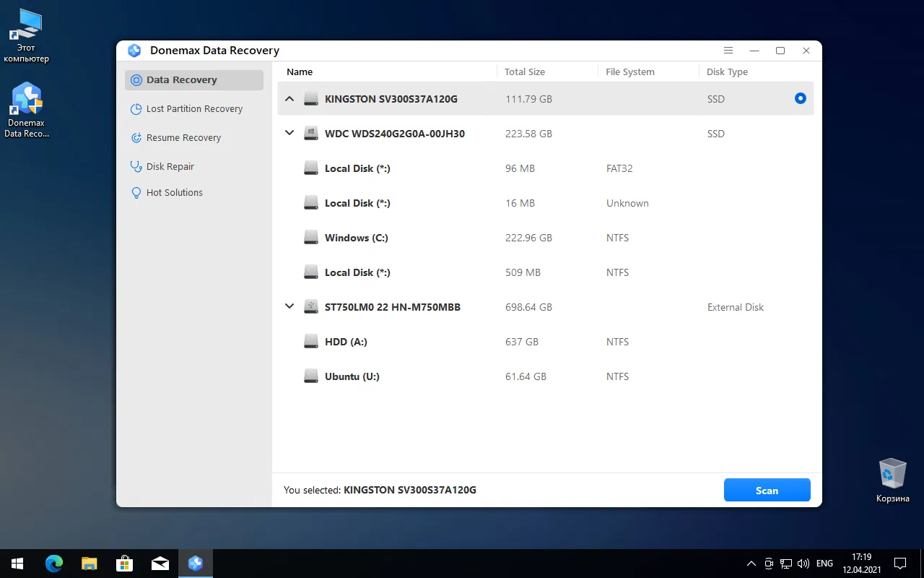
Task: Click the clock in the system tray
Action: click(x=860, y=564)
